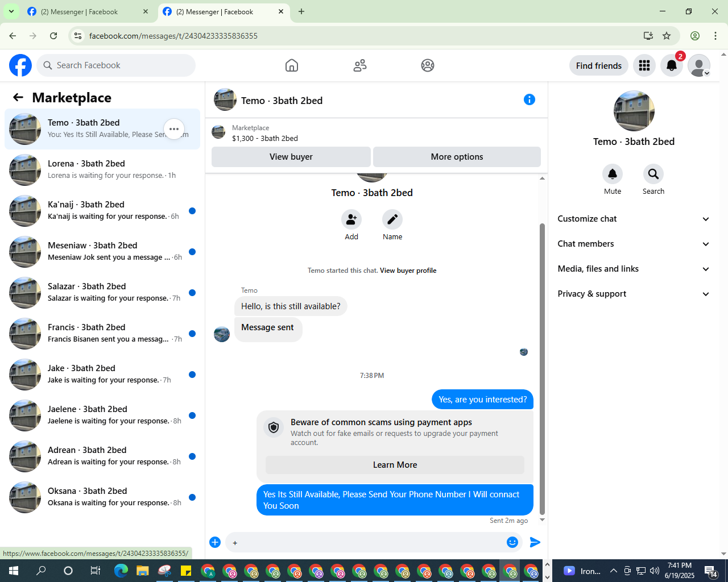Go back with the Marketplace back arrow
728x582 pixels.
[x=18, y=97]
